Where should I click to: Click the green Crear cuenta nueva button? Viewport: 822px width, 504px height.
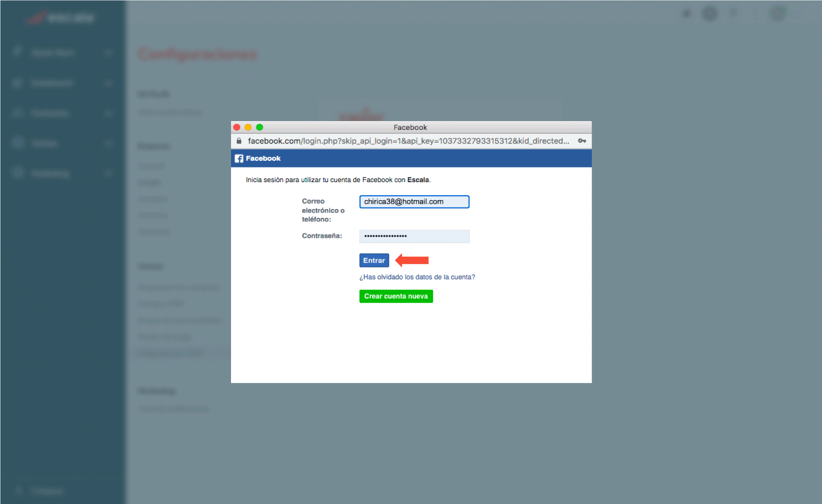[396, 296]
